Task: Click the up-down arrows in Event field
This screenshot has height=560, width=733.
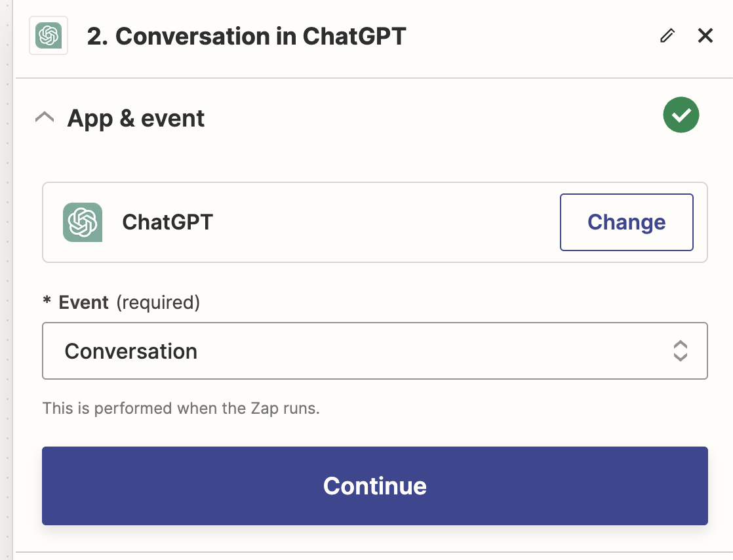Action: [x=680, y=351]
